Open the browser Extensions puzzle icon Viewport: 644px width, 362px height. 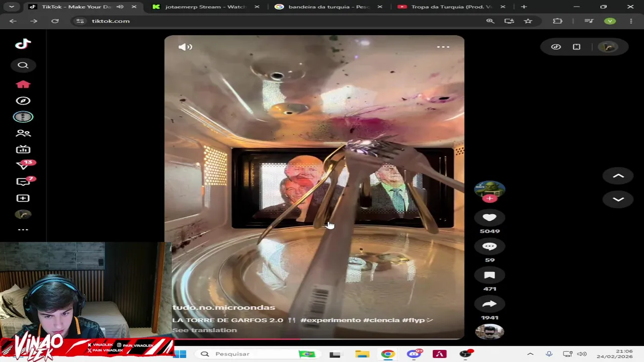point(557,21)
